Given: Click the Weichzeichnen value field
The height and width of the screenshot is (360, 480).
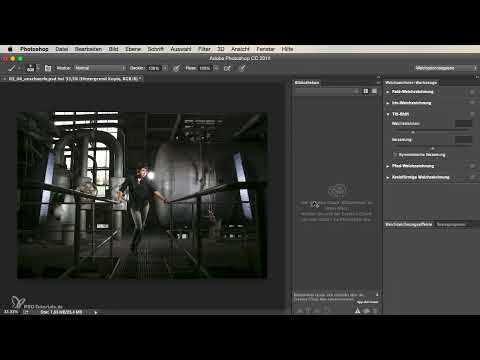Looking at the screenshot, I should click(x=464, y=124).
